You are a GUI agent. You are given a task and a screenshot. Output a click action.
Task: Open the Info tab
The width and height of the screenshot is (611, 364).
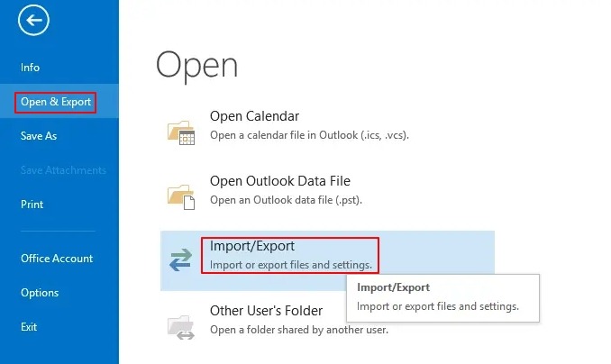(x=31, y=68)
